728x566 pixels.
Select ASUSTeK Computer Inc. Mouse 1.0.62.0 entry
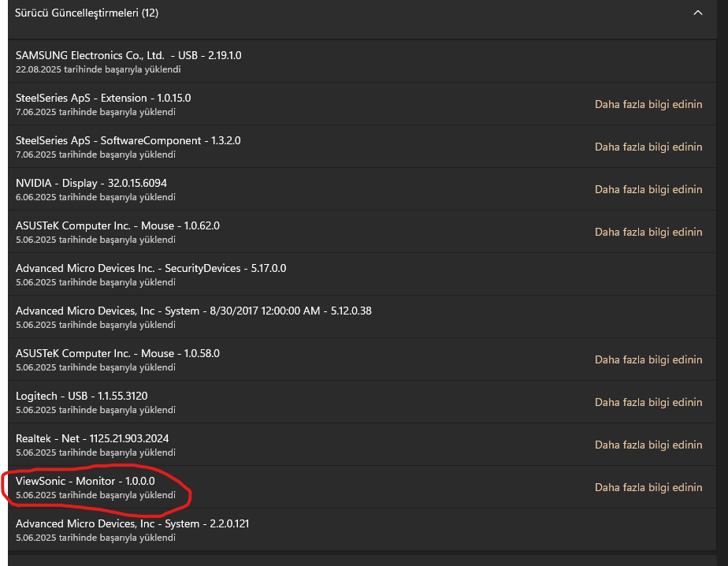362,232
